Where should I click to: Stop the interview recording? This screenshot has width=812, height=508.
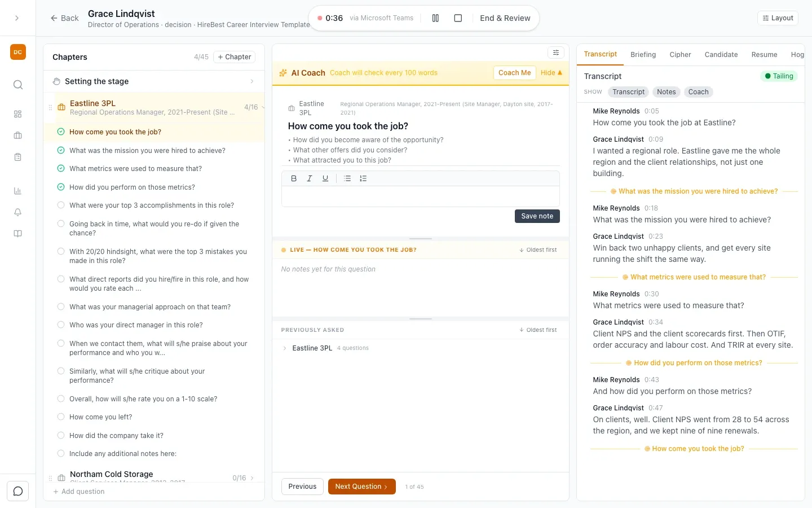point(458,18)
